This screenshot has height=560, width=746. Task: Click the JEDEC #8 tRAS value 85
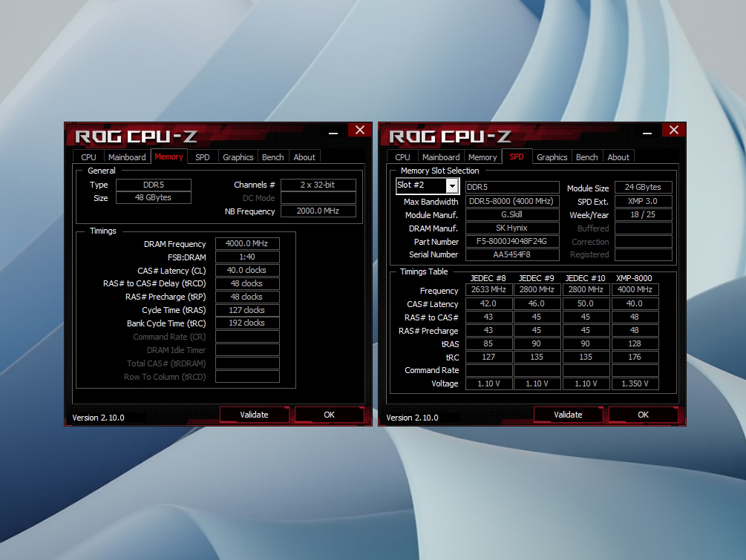[x=488, y=343]
